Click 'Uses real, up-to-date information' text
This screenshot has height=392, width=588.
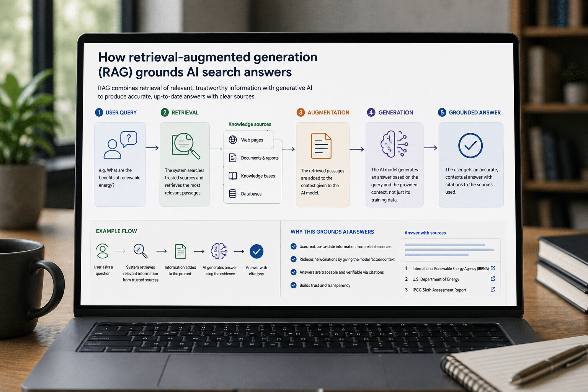pyautogui.click(x=345, y=247)
